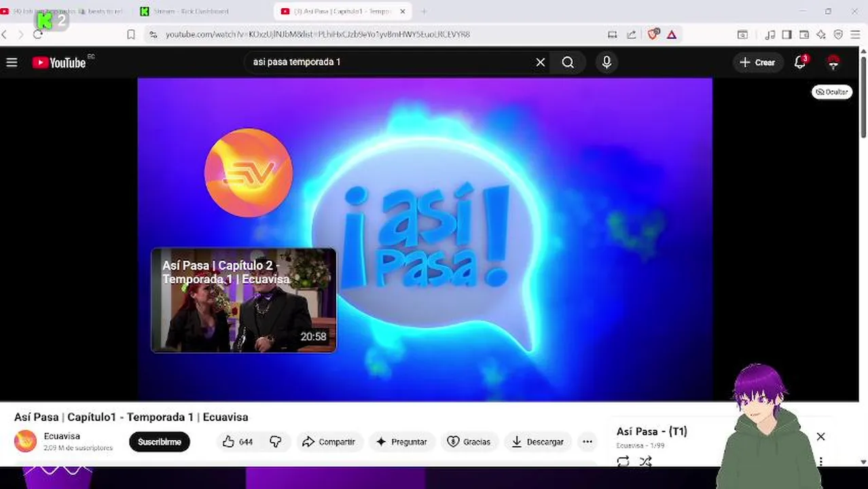Open the Capítulo 2 suggested video card
Image resolution: width=868 pixels, height=489 pixels.
244,300
